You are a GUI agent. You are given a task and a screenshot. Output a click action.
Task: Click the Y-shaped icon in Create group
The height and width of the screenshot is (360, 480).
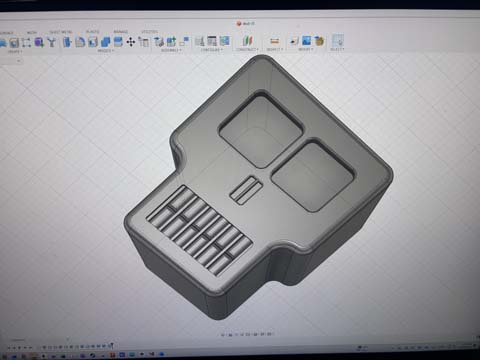pyautogui.click(x=52, y=42)
